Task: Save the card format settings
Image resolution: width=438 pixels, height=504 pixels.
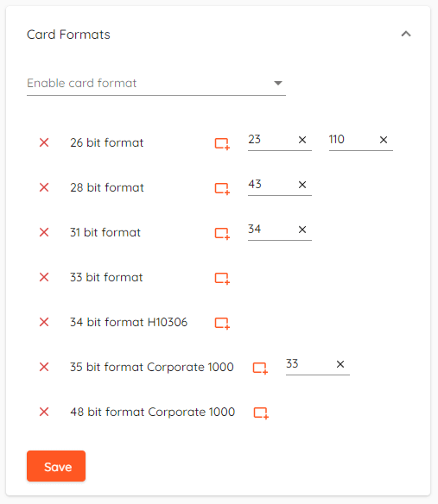Action: coord(56,466)
